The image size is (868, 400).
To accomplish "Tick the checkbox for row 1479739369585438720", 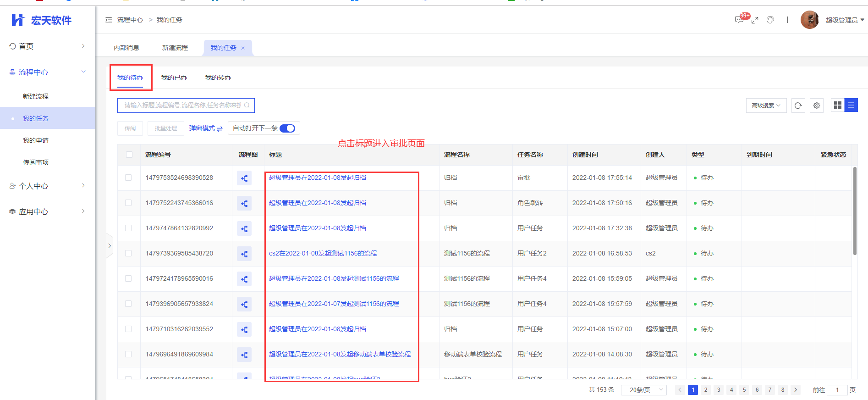I will click(128, 253).
